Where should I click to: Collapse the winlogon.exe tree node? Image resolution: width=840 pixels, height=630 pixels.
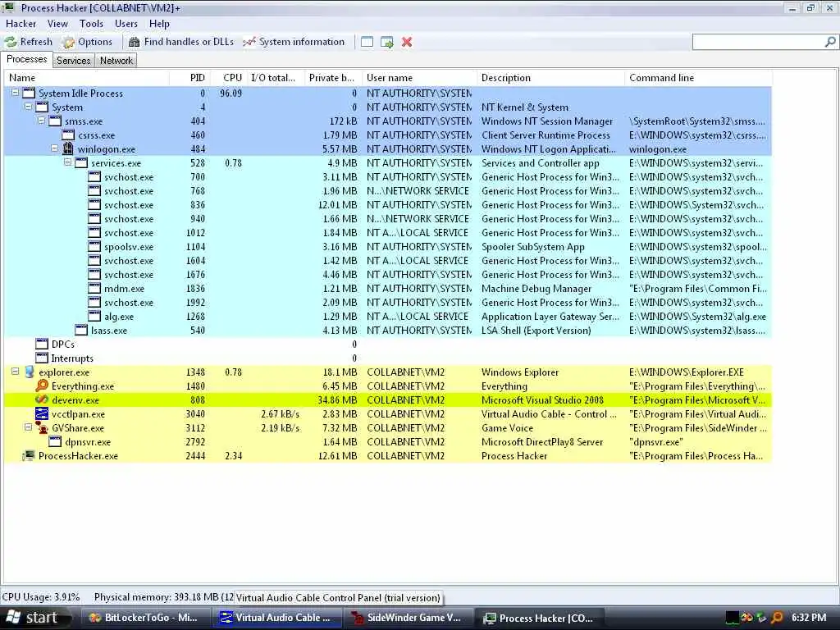[x=55, y=148]
